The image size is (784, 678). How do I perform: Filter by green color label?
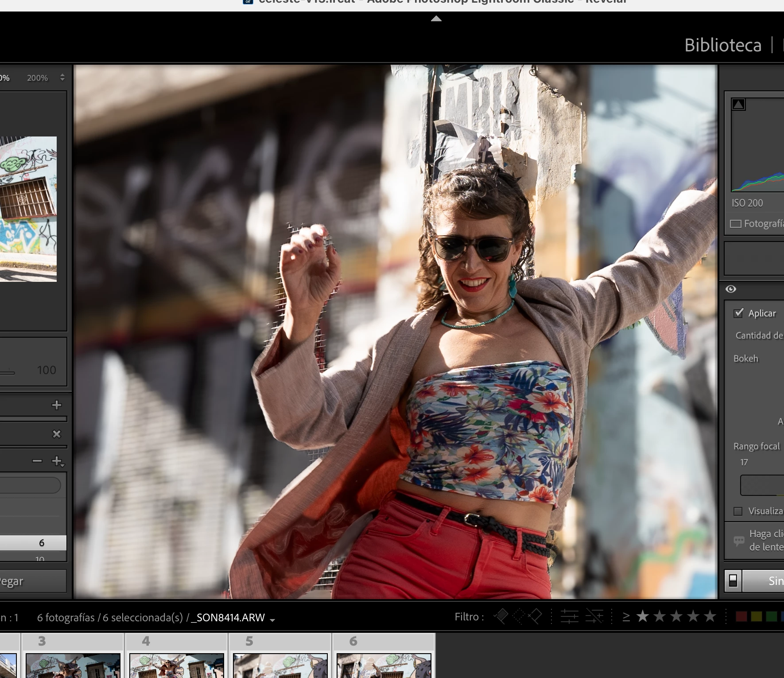(x=771, y=616)
